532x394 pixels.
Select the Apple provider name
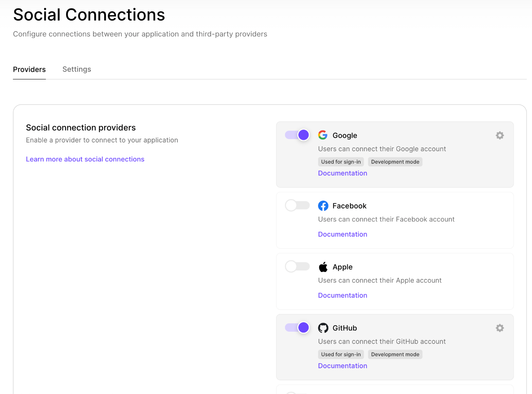[342, 267]
